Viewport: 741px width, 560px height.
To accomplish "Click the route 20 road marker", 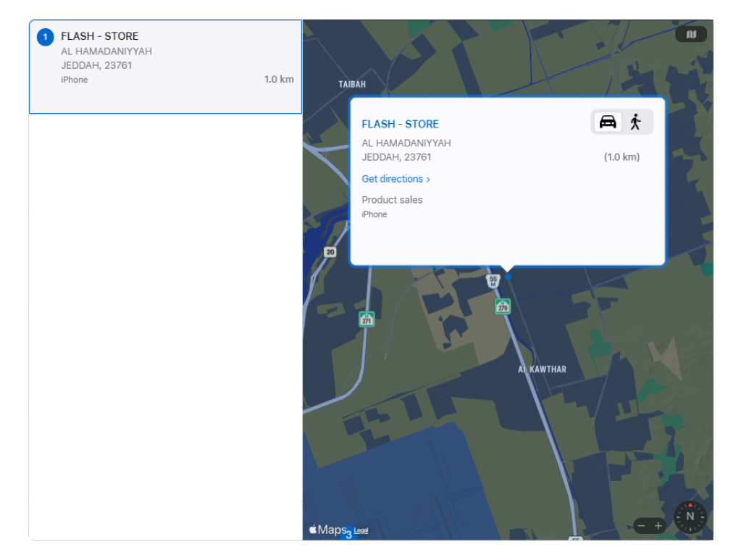I will (x=330, y=252).
